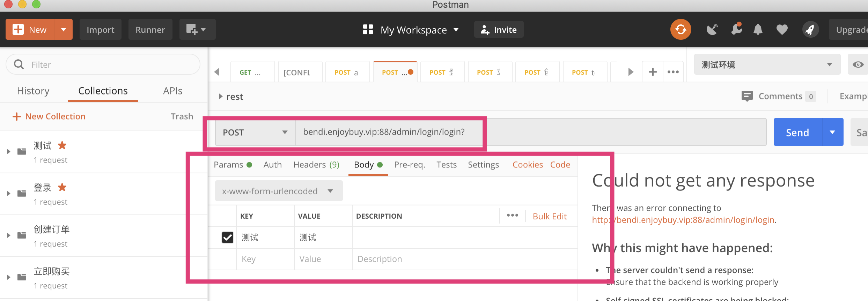
Task: Open the bell notifications icon
Action: click(x=758, y=29)
